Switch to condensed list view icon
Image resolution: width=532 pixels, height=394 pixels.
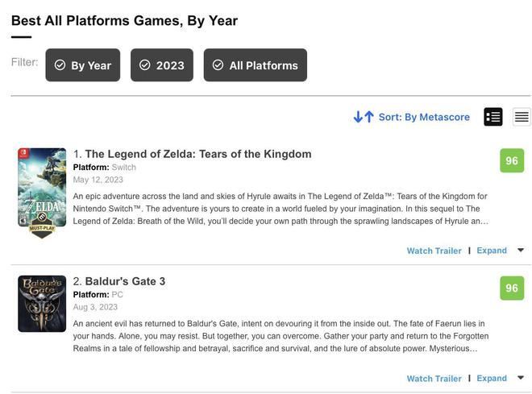(522, 117)
